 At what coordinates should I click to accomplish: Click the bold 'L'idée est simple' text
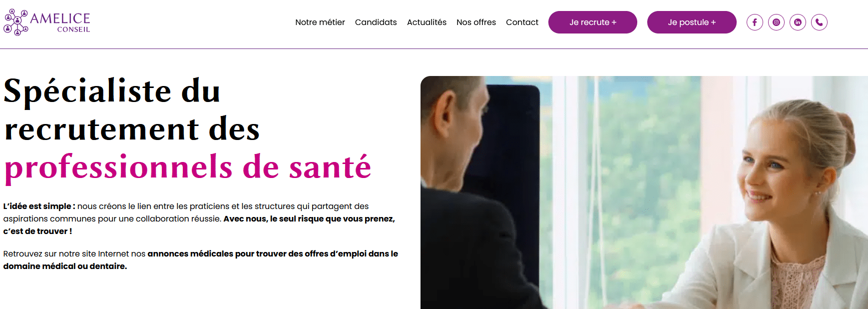click(39, 206)
